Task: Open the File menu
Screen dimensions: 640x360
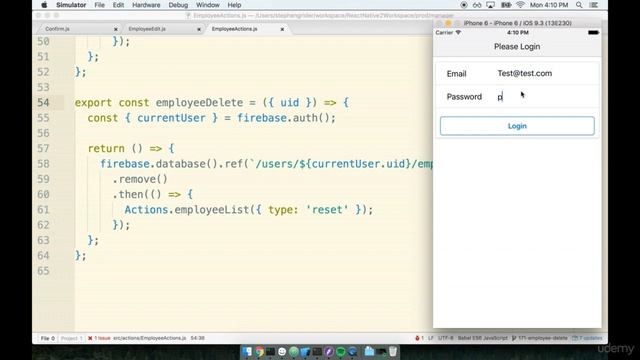Action: click(x=99, y=5)
